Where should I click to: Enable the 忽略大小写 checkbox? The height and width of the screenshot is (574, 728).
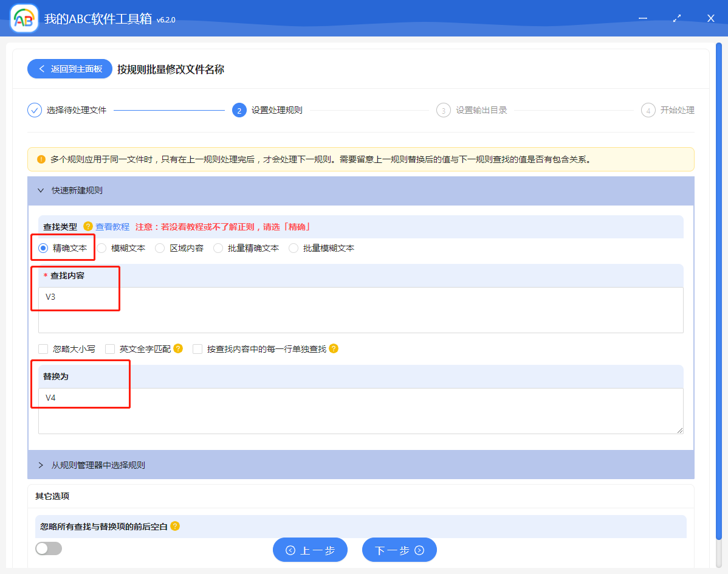(x=43, y=348)
